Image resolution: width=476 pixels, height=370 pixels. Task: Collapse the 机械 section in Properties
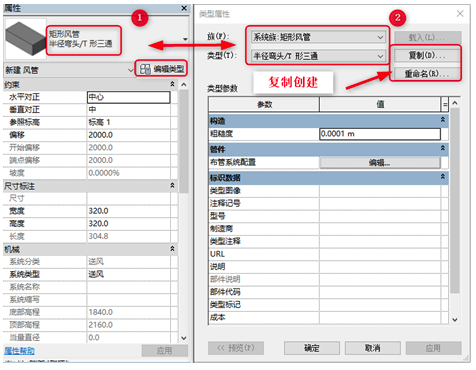172,249
